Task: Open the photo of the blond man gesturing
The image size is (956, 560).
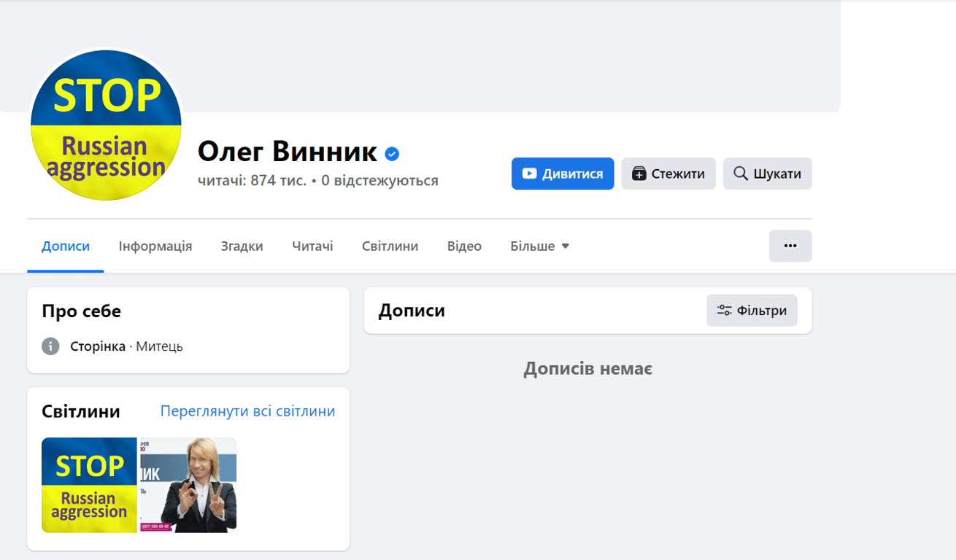Action: click(x=188, y=485)
